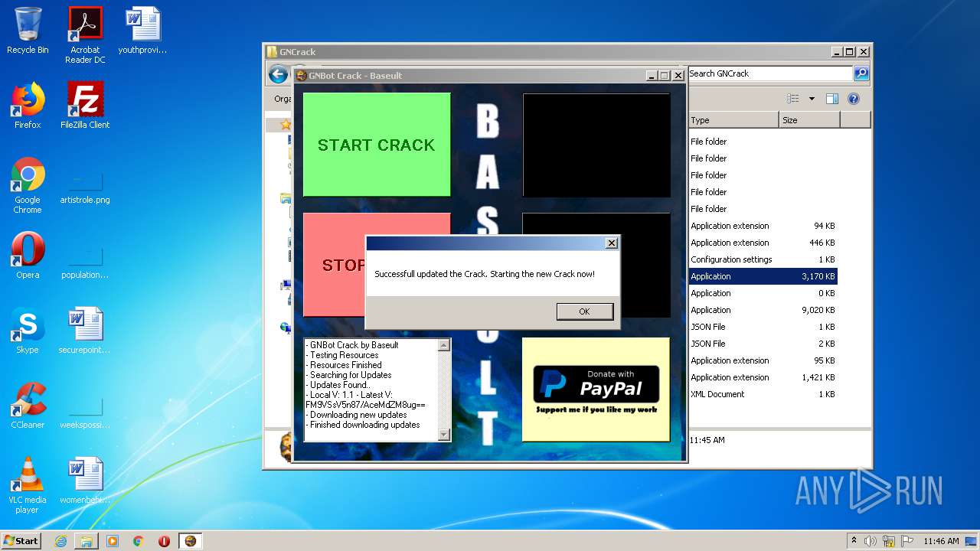Select Application extension 1,421 KB row
The image size is (980, 551).
pos(763,377)
